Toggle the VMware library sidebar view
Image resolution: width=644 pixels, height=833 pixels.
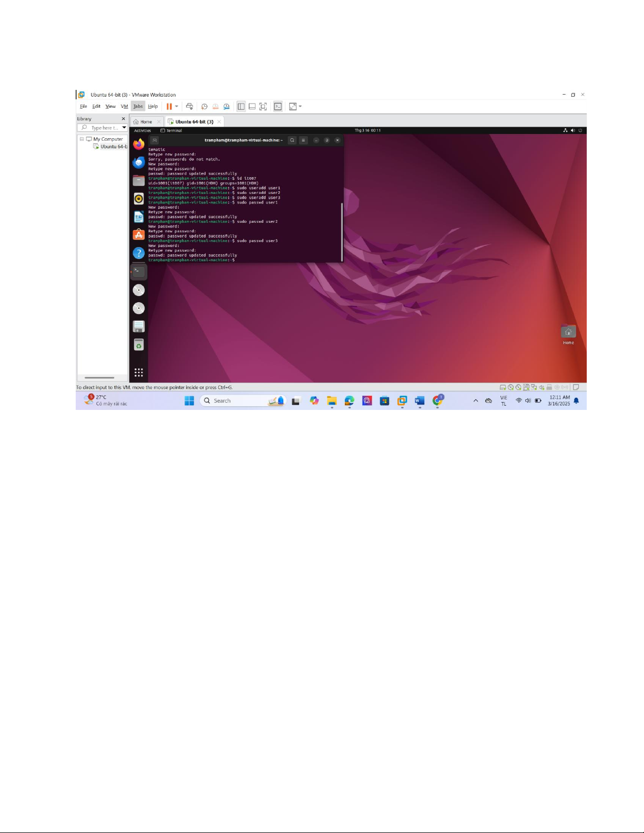tap(241, 107)
